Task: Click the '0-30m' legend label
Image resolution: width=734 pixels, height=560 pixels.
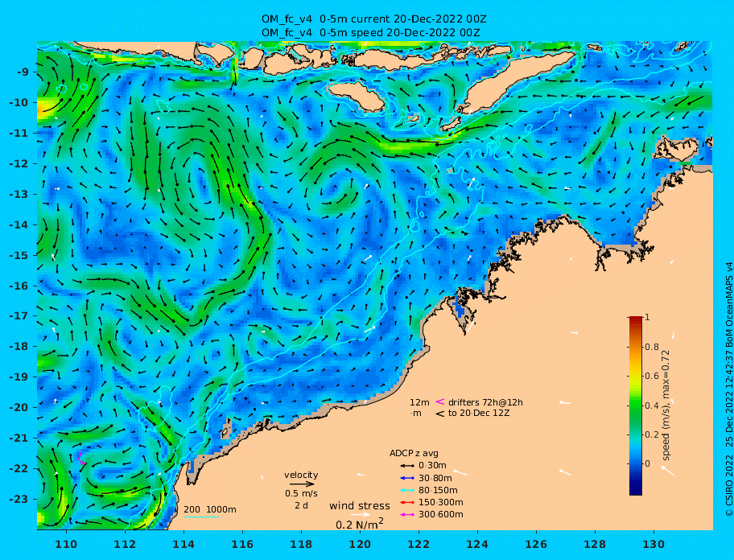Action: 432,466
